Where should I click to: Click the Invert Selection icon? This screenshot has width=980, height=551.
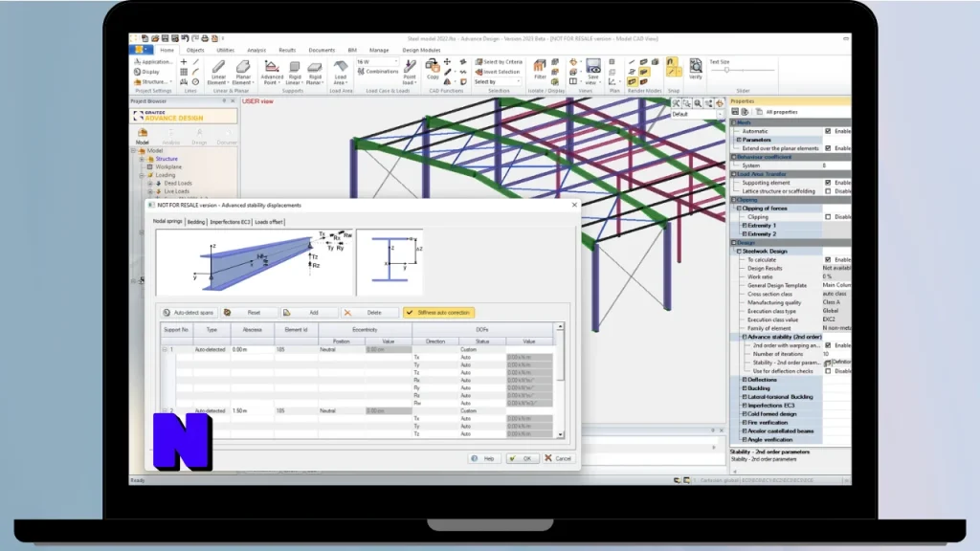[x=479, y=71]
